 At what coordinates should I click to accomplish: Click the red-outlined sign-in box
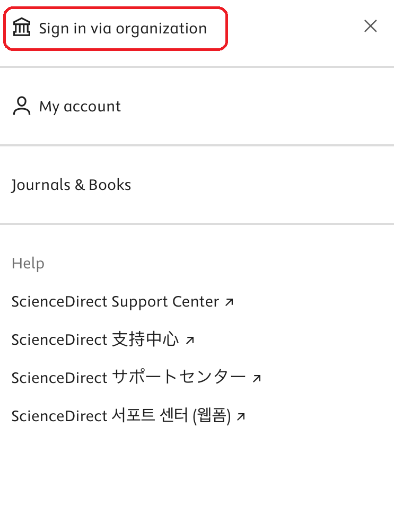pos(115,29)
